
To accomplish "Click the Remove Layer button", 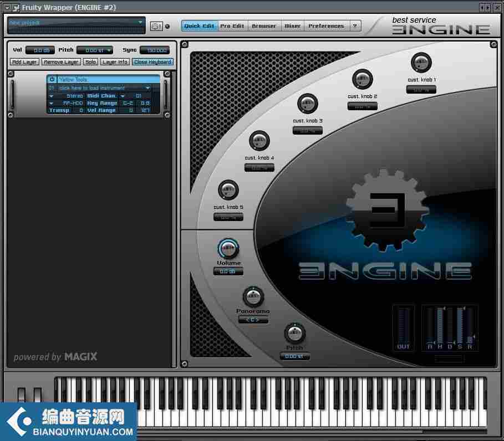I will 61,61.
